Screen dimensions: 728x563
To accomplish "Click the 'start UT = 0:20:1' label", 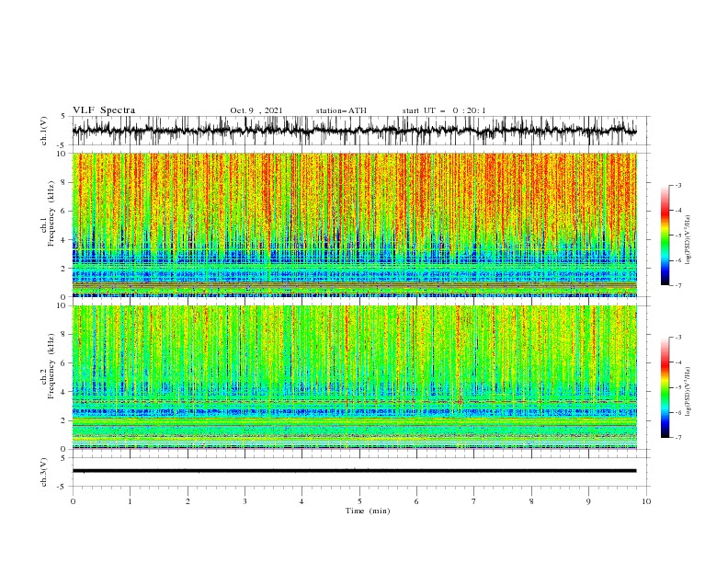I will [x=444, y=110].
